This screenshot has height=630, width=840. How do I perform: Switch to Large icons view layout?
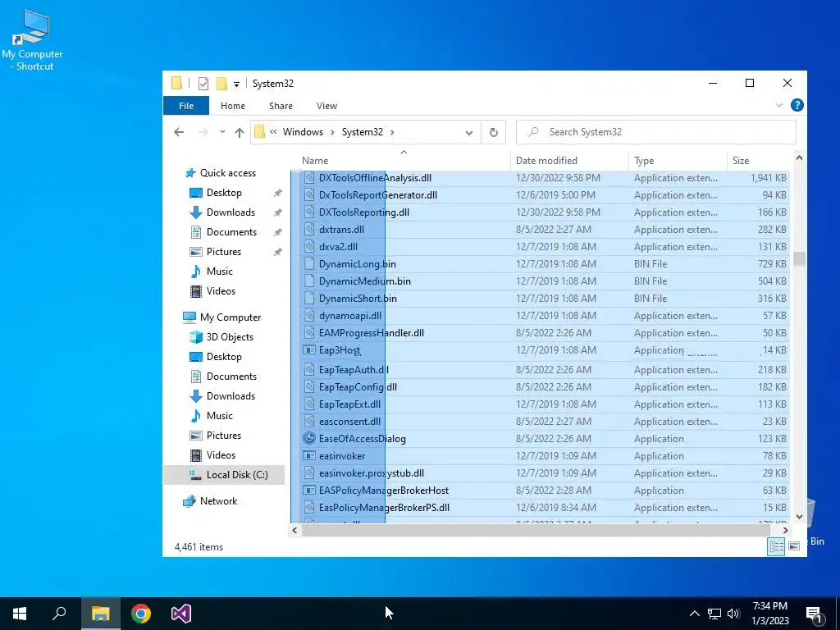point(794,546)
